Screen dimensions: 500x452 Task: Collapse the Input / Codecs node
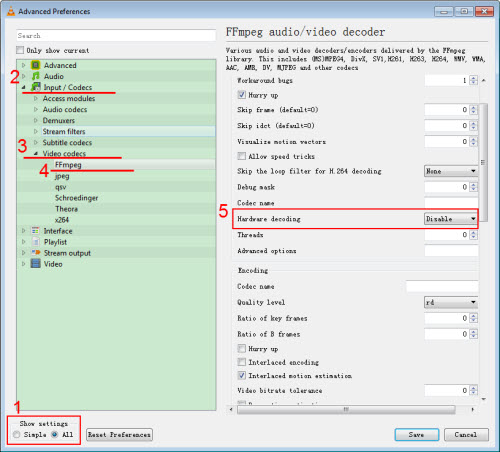[24, 87]
